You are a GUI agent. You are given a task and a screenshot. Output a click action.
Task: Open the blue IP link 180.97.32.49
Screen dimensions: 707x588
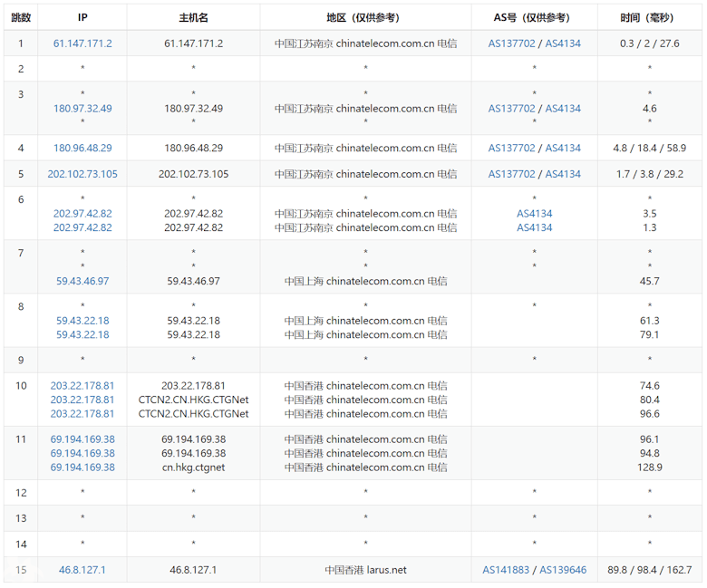[82, 108]
